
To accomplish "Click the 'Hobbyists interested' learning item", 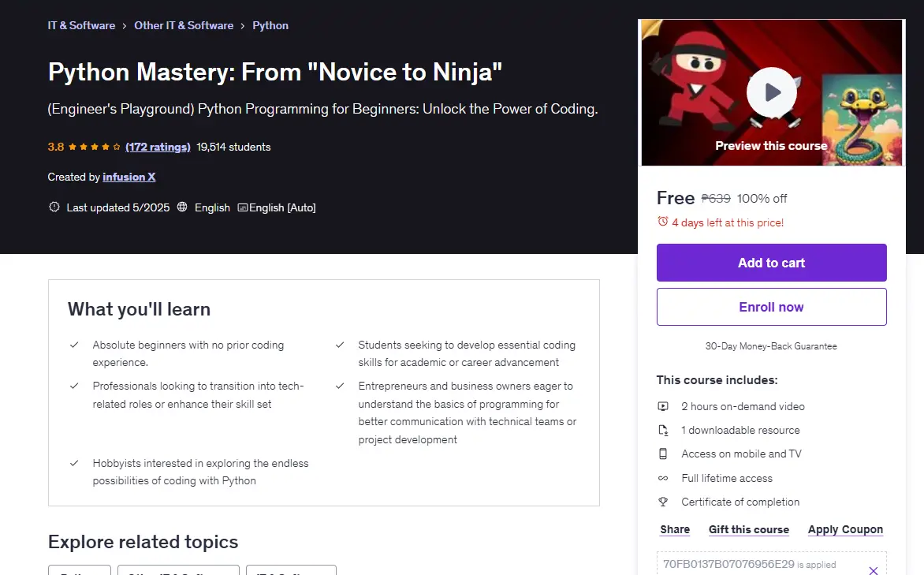I will coord(200,472).
